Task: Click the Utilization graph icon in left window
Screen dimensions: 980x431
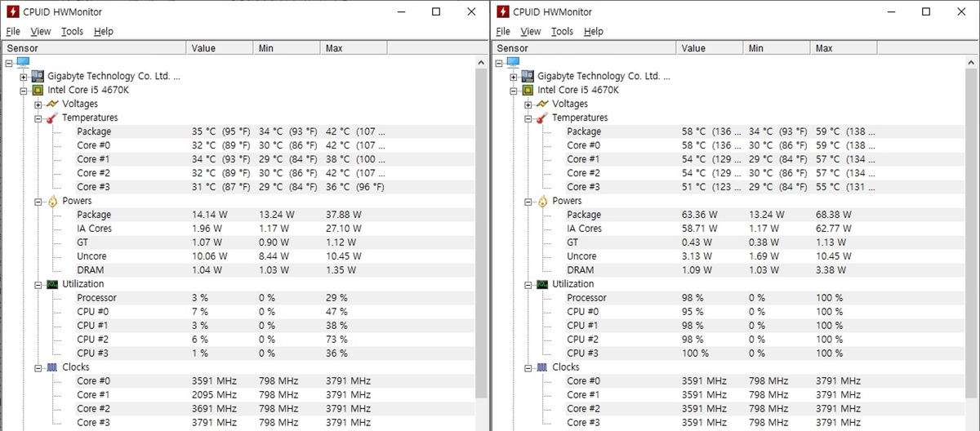Action: click(51, 284)
